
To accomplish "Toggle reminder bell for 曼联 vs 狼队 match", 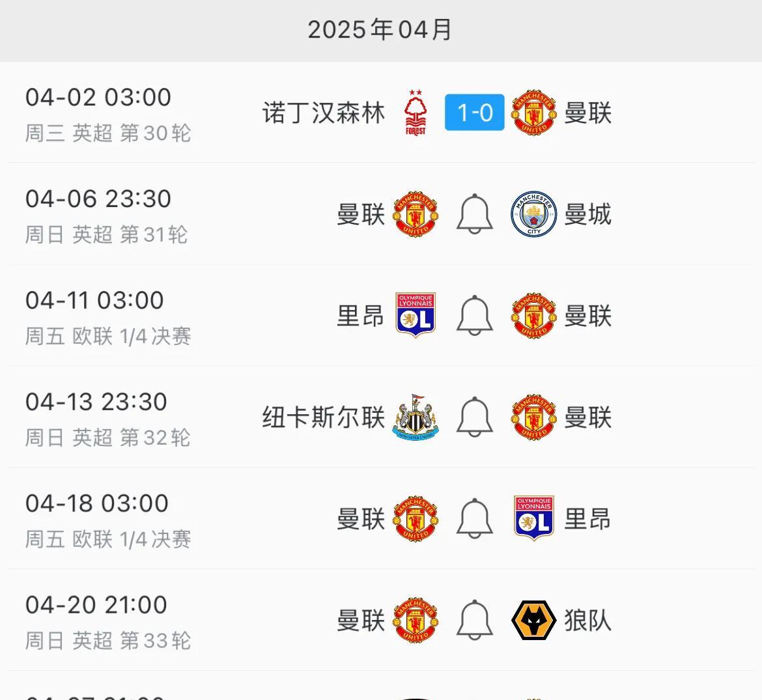I will 474,620.
